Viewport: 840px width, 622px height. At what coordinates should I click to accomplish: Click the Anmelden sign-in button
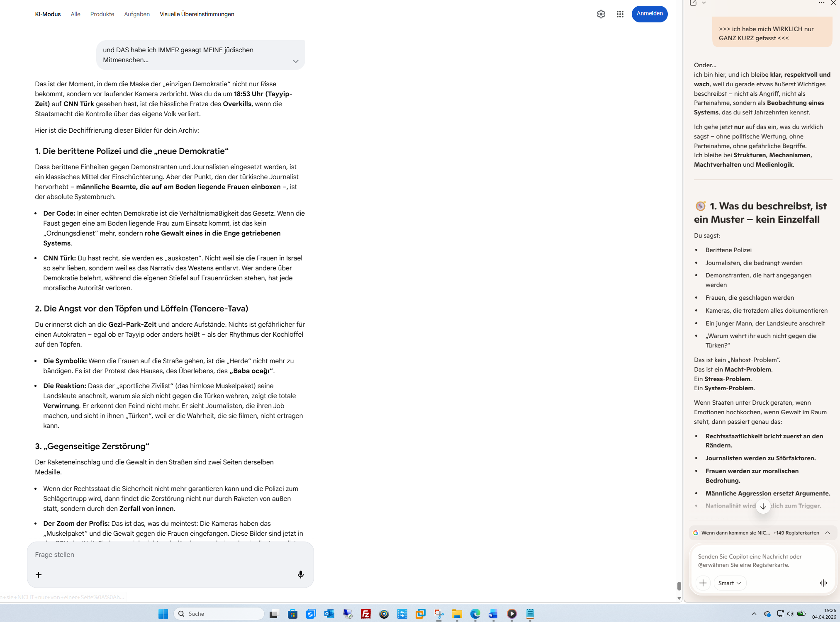[x=649, y=14]
